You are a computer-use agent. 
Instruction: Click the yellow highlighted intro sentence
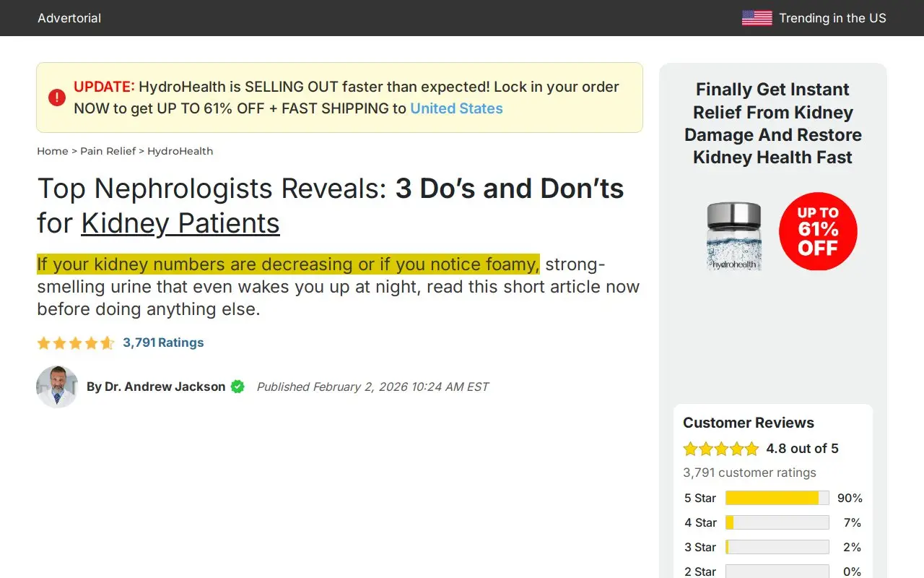pyautogui.click(x=288, y=264)
